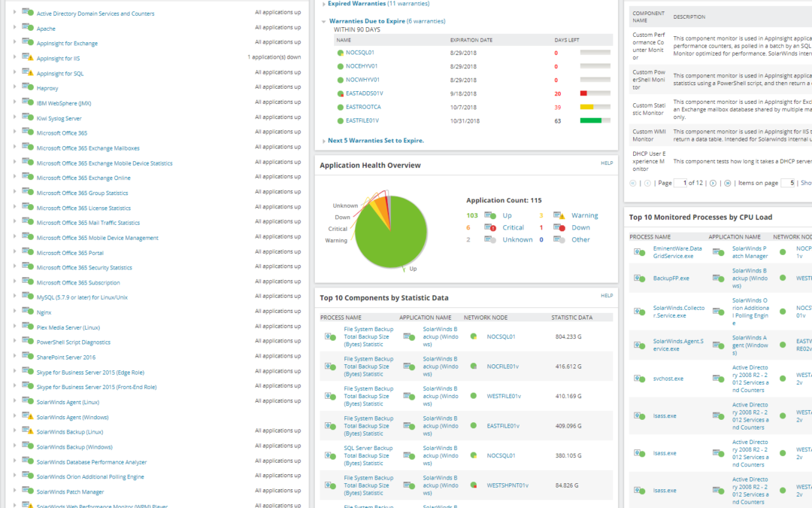Viewport: 812px width, 508px height.
Task: Click the Warning application icon in health legend
Action: pyautogui.click(x=559, y=215)
